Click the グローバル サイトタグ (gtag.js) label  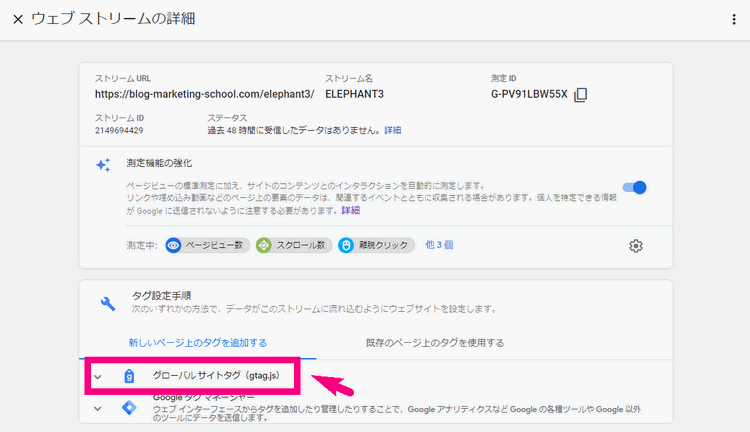pyautogui.click(x=216, y=376)
